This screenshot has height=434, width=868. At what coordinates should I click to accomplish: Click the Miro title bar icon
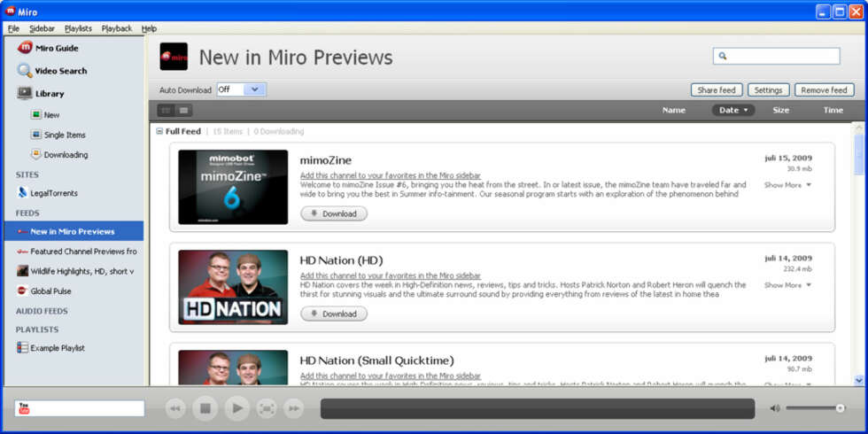[x=10, y=11]
